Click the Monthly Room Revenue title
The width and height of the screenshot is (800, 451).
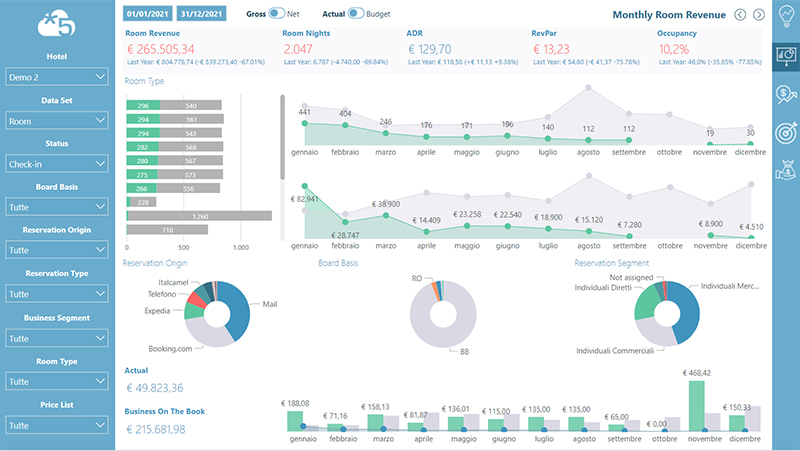669,15
